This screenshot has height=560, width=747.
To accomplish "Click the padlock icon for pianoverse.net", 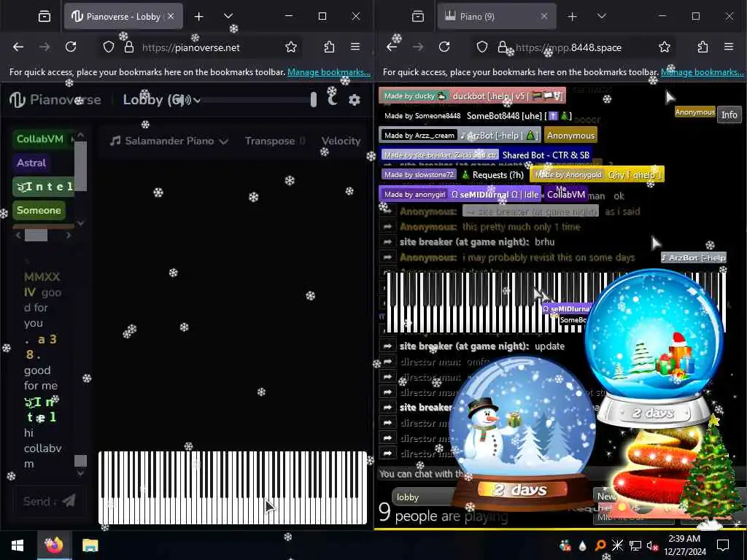I will click(128, 47).
